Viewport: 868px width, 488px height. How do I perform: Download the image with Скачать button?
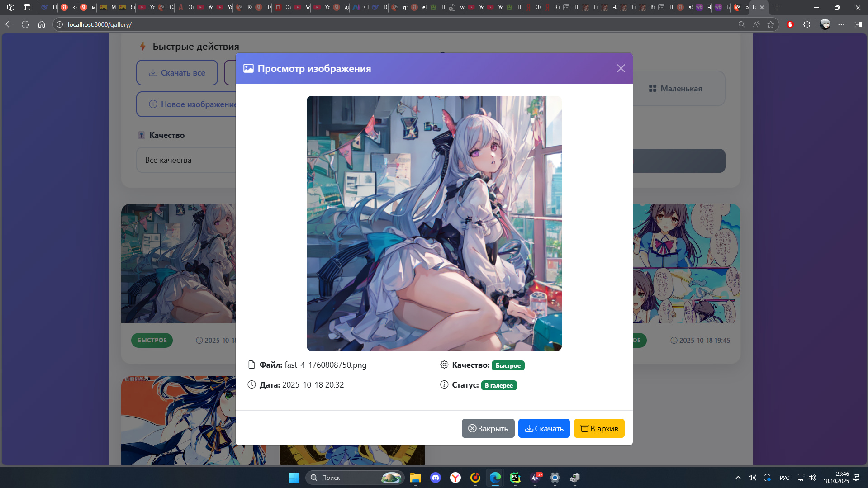[544, 428]
